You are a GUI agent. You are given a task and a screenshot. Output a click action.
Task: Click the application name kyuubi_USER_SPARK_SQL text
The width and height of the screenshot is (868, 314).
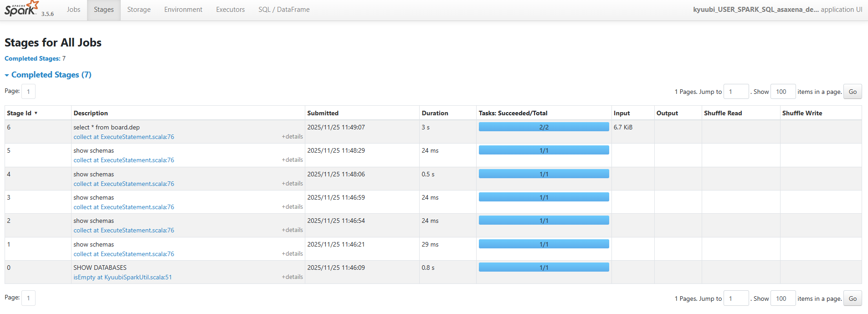756,10
